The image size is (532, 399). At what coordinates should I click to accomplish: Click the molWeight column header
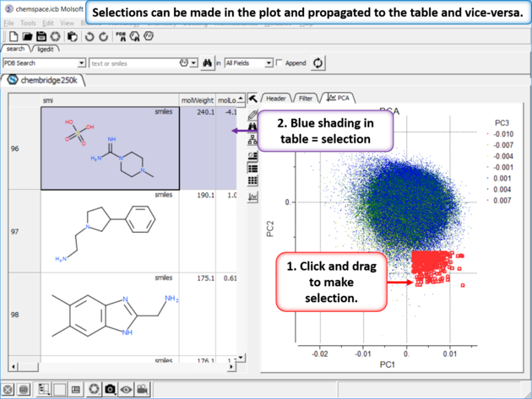click(198, 100)
